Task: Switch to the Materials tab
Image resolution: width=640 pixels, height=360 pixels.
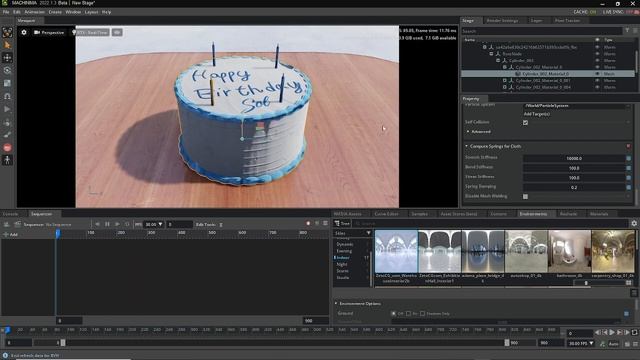Action: [x=599, y=214]
